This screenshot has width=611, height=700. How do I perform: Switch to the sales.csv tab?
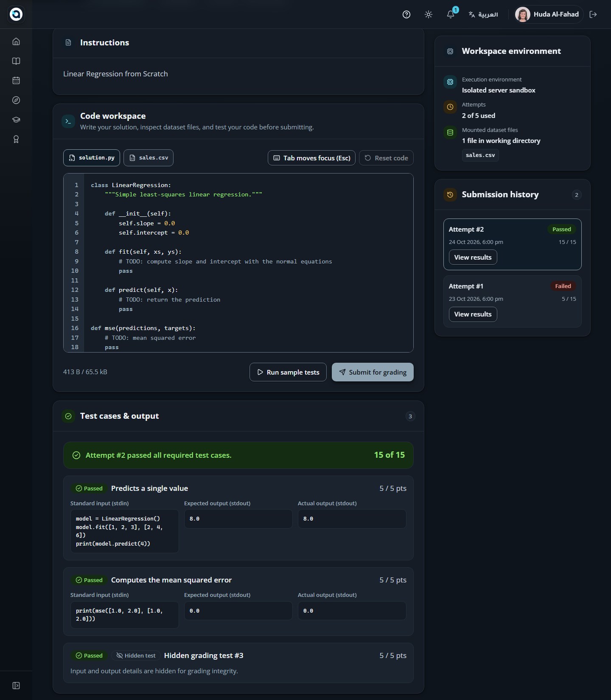tap(149, 158)
